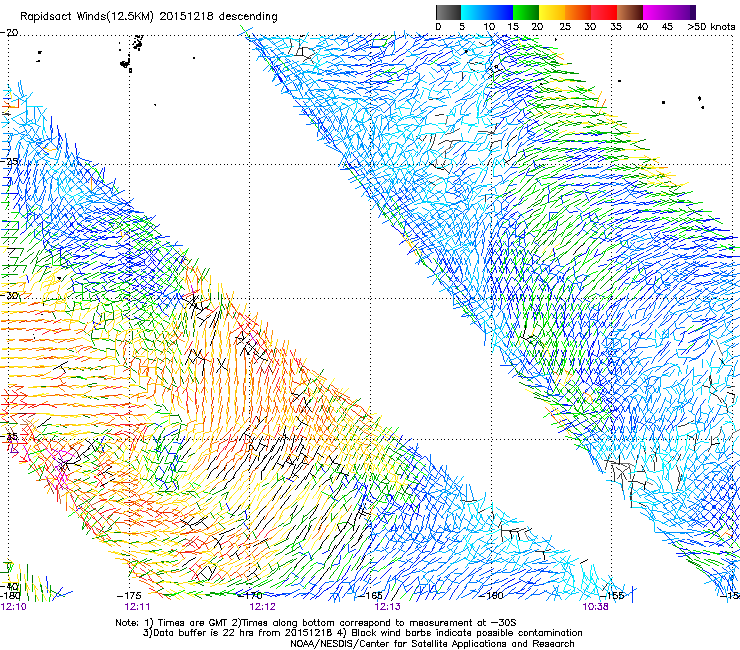Click the yellow 20–25 knots legend segment

pos(552,12)
